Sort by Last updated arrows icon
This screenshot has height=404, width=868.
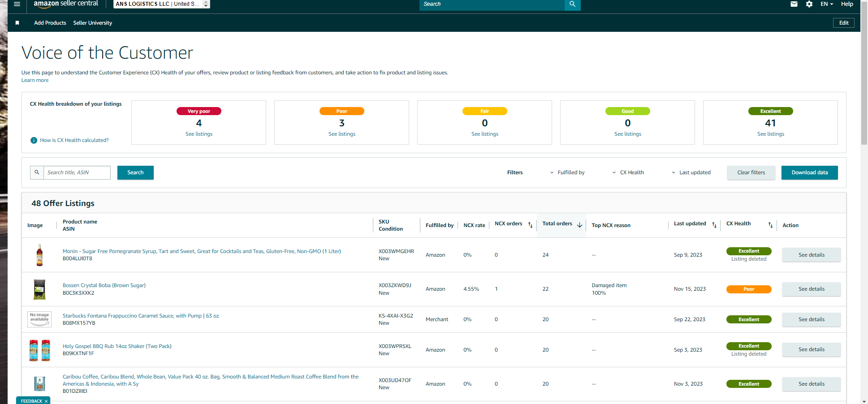tap(714, 225)
